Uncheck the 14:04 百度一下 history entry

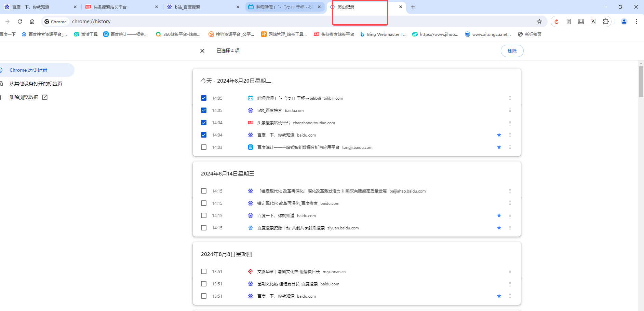pyautogui.click(x=204, y=135)
